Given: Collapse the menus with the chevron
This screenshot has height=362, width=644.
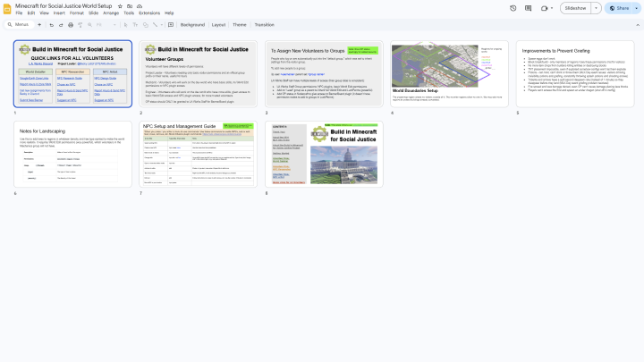Looking at the screenshot, I should point(638,25).
